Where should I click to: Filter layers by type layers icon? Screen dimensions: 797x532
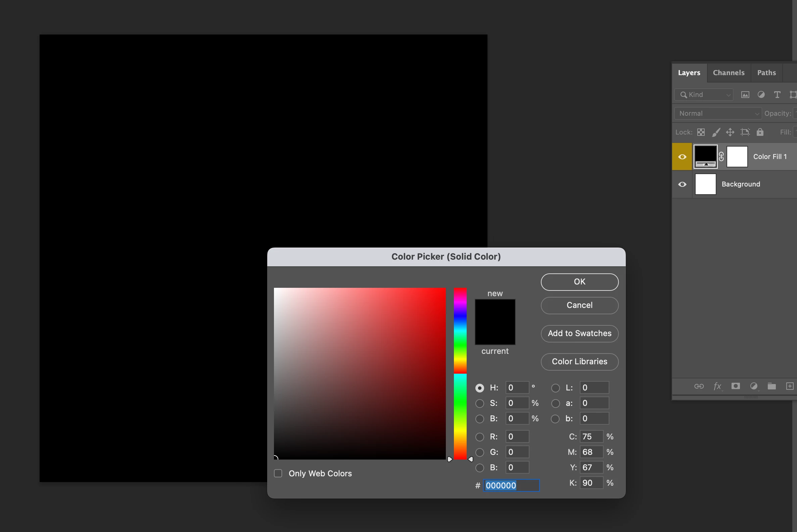coord(777,95)
